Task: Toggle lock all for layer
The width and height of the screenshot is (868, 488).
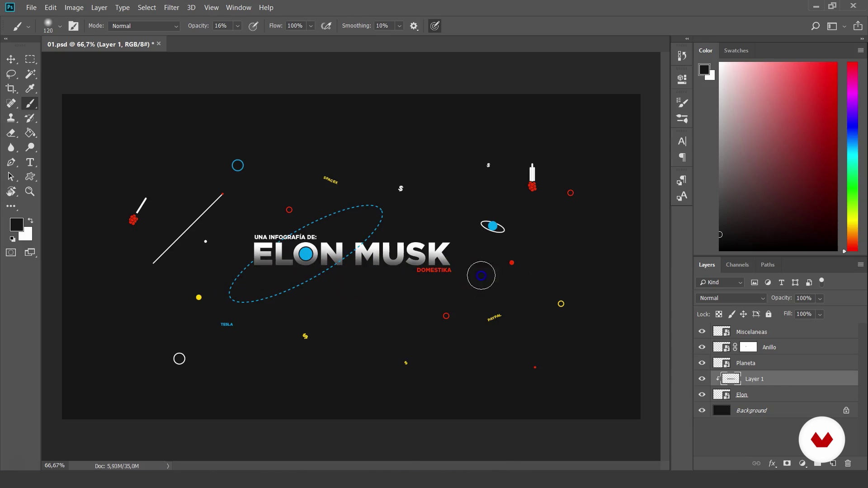Action: [769, 314]
